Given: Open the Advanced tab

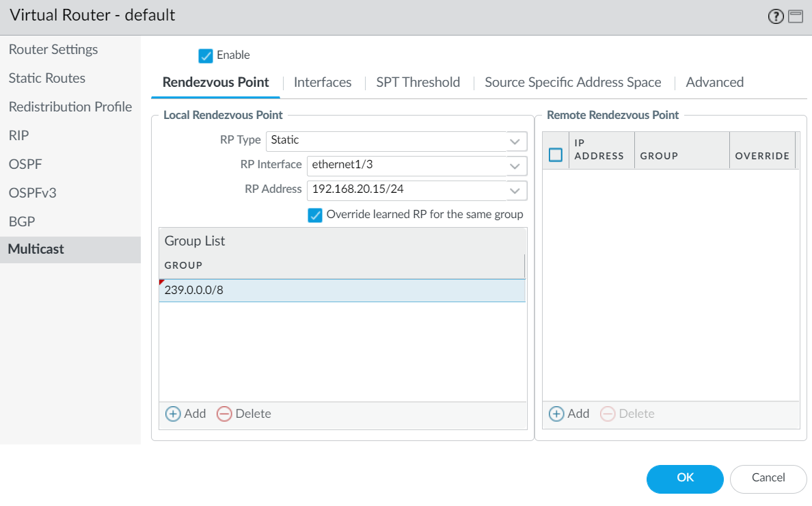Looking at the screenshot, I should tap(714, 82).
